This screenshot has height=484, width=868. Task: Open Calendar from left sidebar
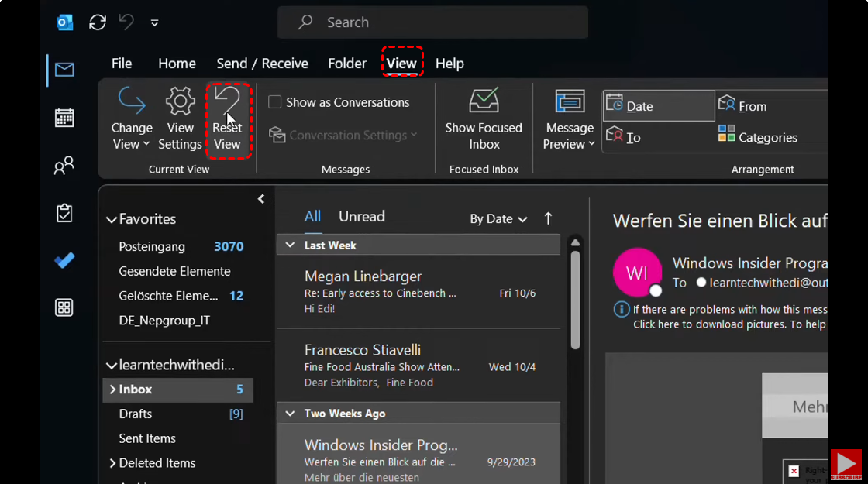point(64,118)
